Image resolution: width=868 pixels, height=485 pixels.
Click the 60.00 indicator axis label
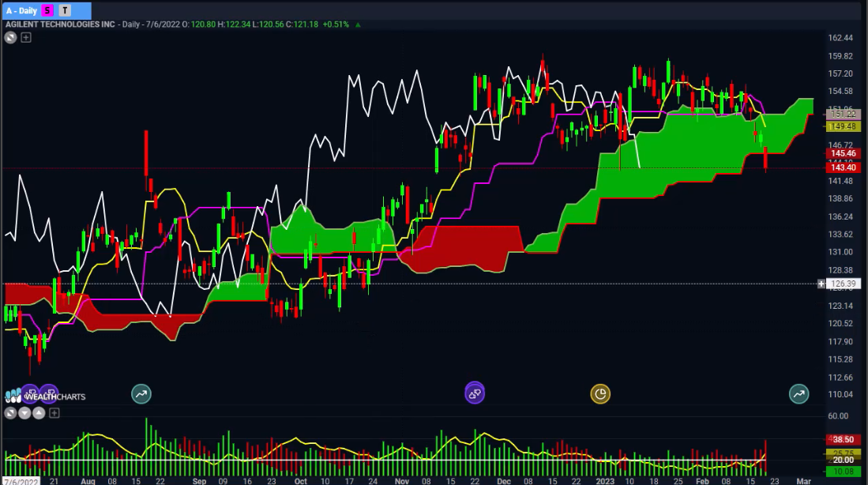[838, 415]
